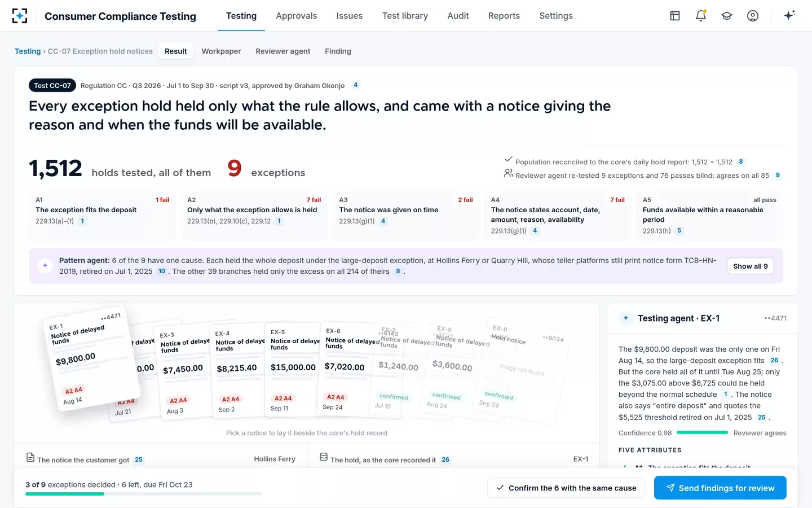Open attribute A3 notice given on time
This screenshot has width=812, height=508.
(405, 216)
